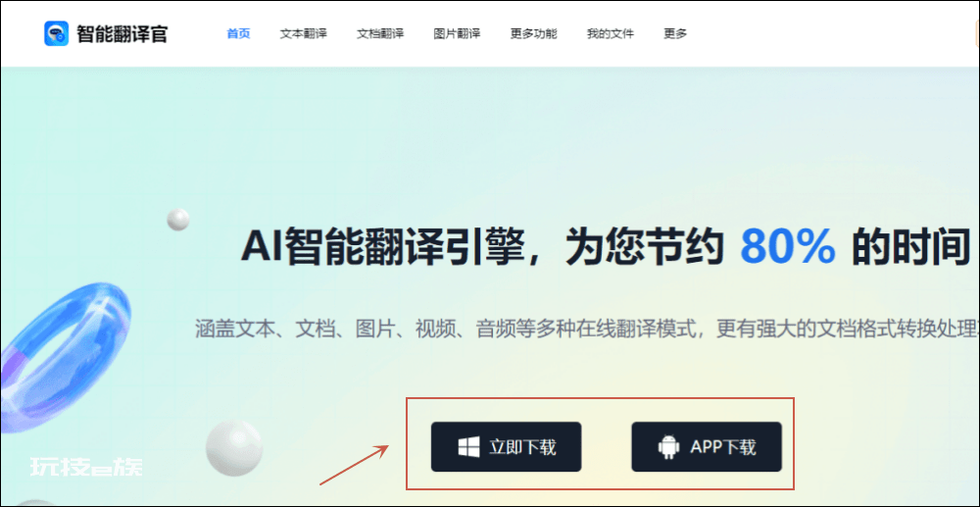This screenshot has height=507, width=980.
Task: Open 文本翻译 in the navigation bar
Action: (303, 33)
